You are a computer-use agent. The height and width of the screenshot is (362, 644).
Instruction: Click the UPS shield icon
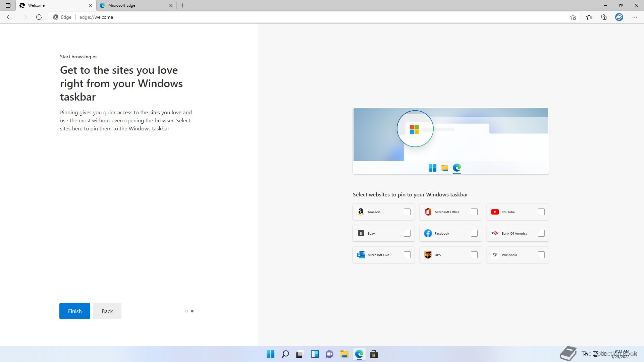pyautogui.click(x=428, y=255)
